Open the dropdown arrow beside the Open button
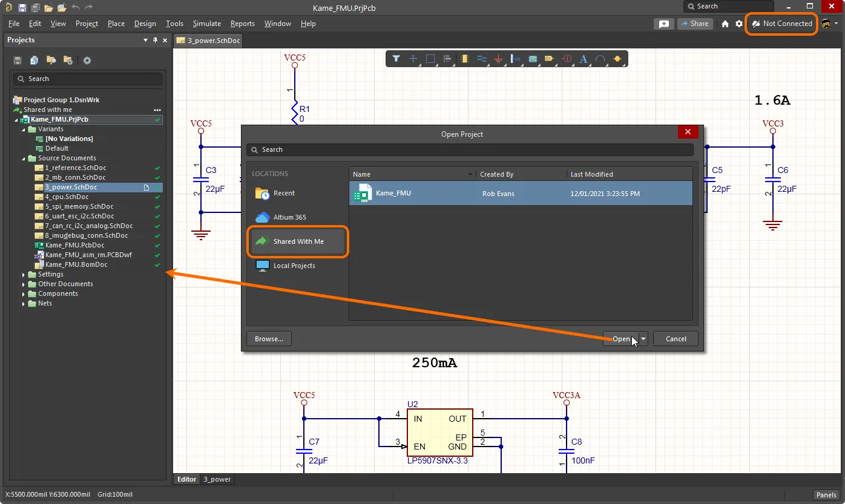 [x=643, y=339]
